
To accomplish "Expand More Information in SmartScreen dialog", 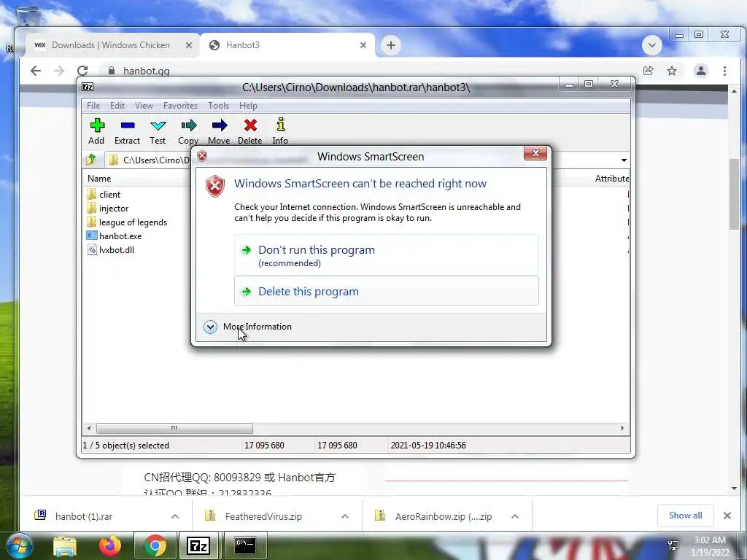I will [248, 327].
